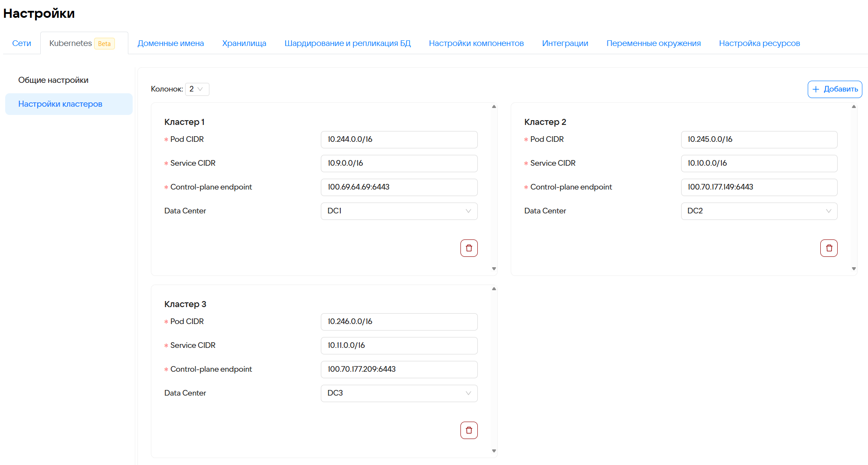Click scroll-up arrow in Кластер 3 card
This screenshot has width=868, height=465.
tap(494, 288)
